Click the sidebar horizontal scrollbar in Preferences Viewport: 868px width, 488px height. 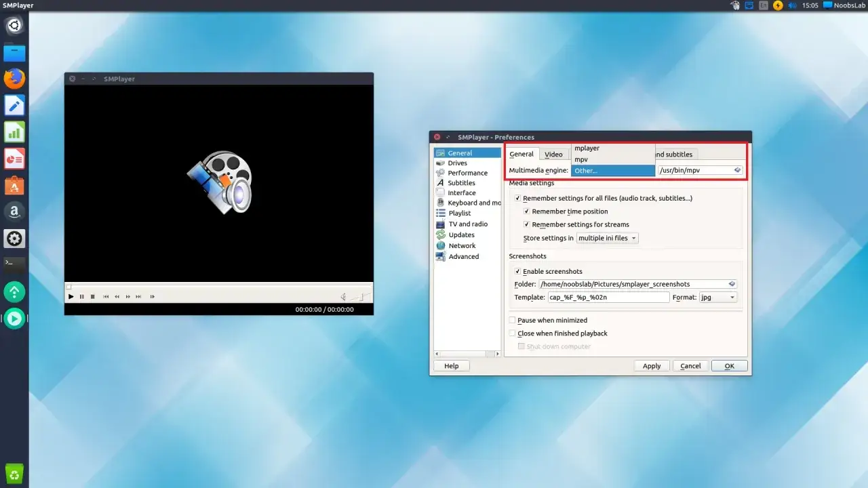click(468, 354)
